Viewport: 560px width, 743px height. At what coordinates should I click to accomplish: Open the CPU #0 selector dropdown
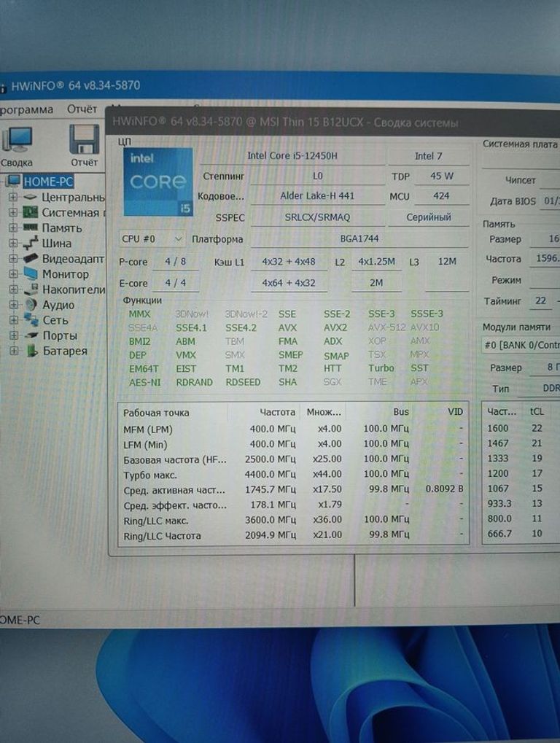(152, 238)
